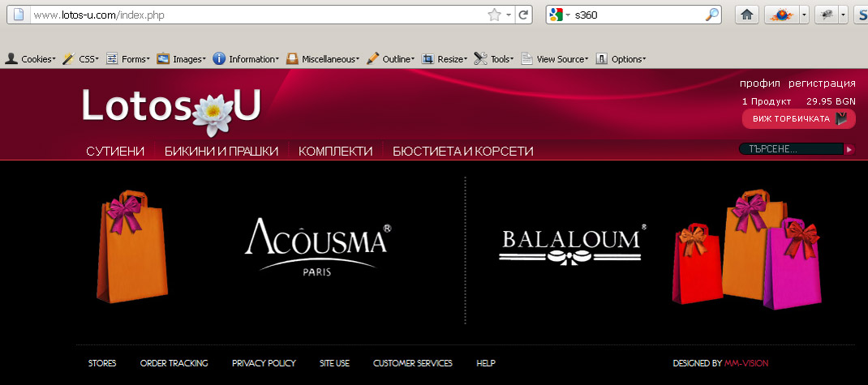
Task: Click the Images picture icon
Action: 163,58
